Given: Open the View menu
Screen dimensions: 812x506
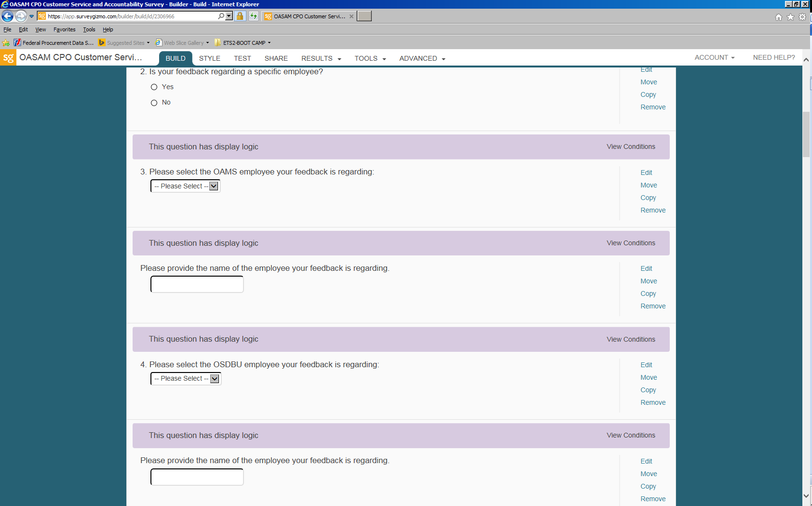Looking at the screenshot, I should 41,29.
